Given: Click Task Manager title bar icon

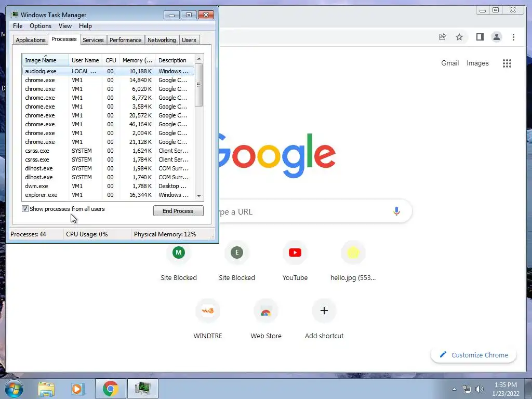Looking at the screenshot, I should tap(14, 15).
